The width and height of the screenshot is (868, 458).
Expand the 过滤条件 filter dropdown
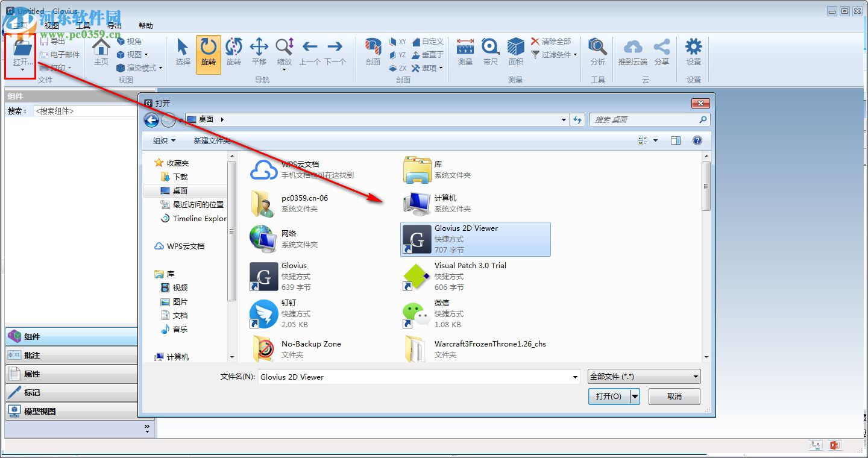[555, 55]
